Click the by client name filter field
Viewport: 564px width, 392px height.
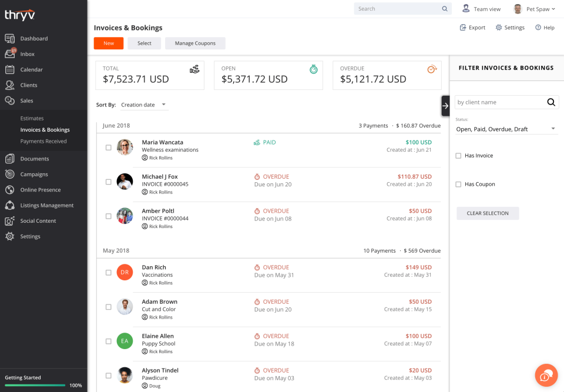(x=507, y=102)
